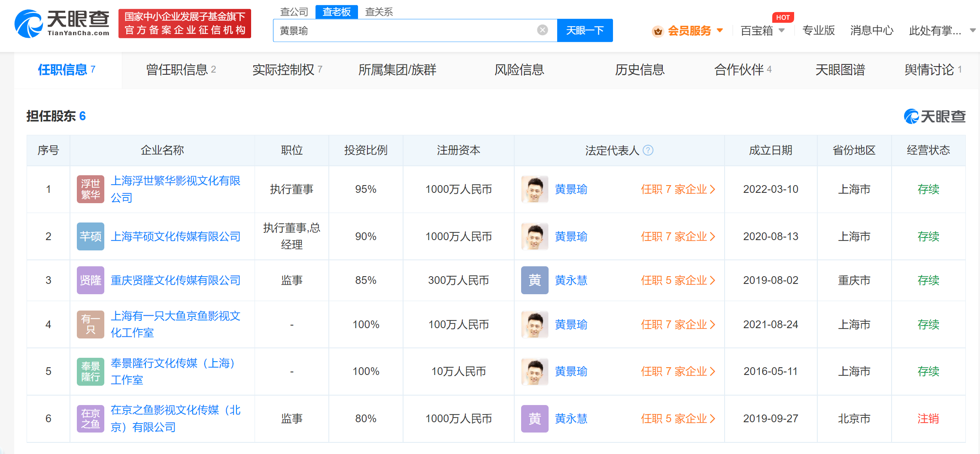Switch to 查关系 search tab
The width and height of the screenshot is (980, 454).
(x=379, y=12)
